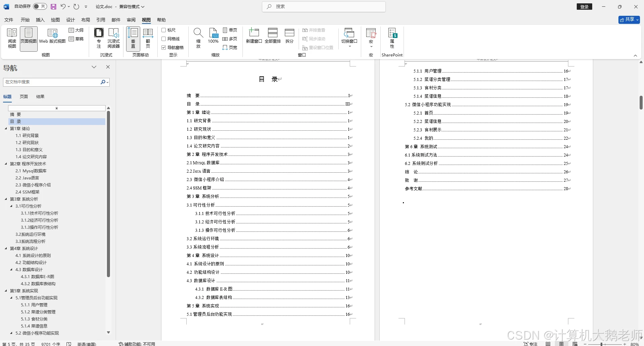Click 80% zoom level in status bar
The image size is (644, 346).
[x=635, y=344]
